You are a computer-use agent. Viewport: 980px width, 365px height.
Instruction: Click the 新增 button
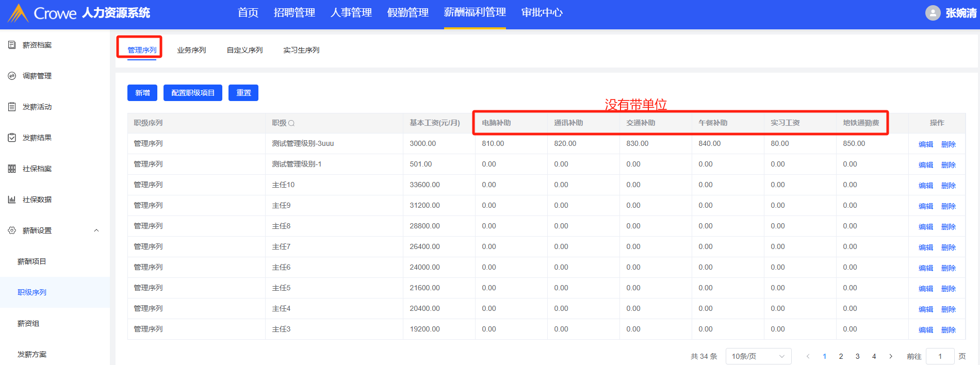click(x=142, y=93)
